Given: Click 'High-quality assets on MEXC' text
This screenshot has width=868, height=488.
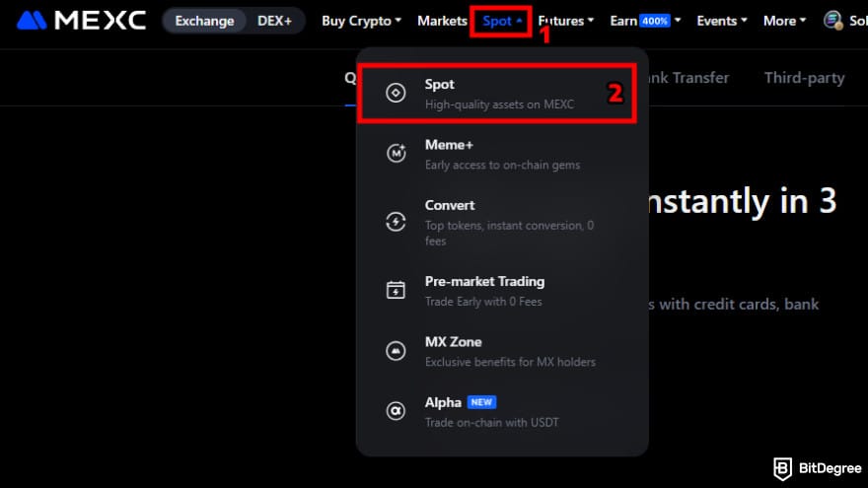Looking at the screenshot, I should tap(499, 105).
